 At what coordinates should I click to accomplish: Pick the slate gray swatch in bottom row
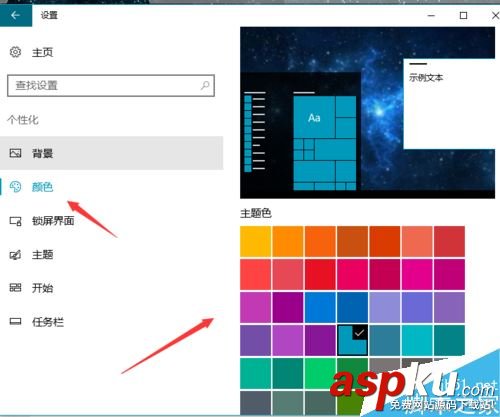255,403
